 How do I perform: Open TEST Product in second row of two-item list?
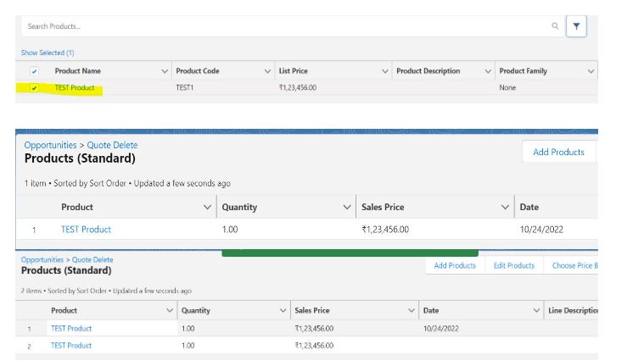[x=71, y=346]
